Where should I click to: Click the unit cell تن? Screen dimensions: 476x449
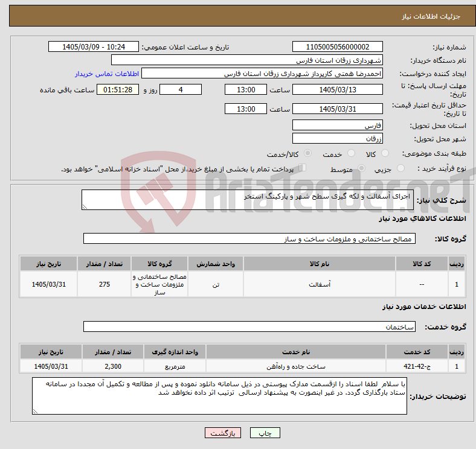click(x=216, y=284)
